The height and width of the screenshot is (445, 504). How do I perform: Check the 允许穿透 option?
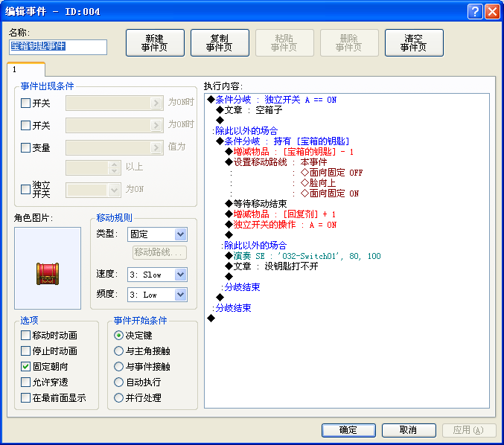25,382
